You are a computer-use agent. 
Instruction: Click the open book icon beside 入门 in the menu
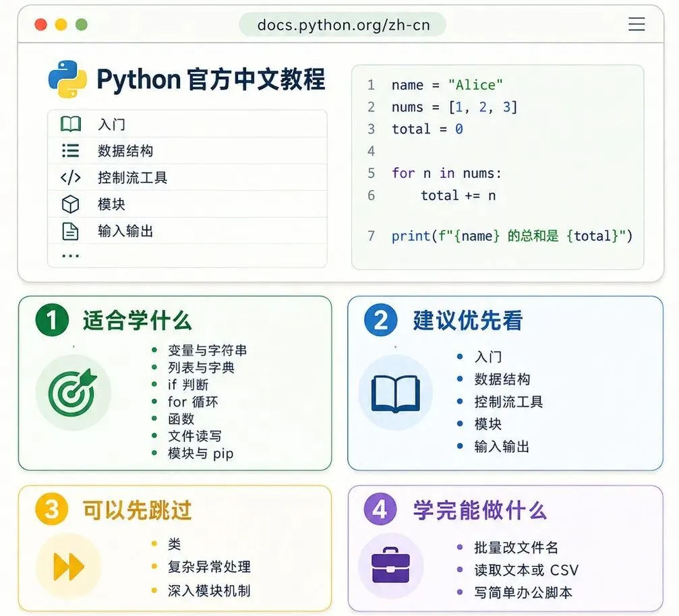tap(71, 124)
